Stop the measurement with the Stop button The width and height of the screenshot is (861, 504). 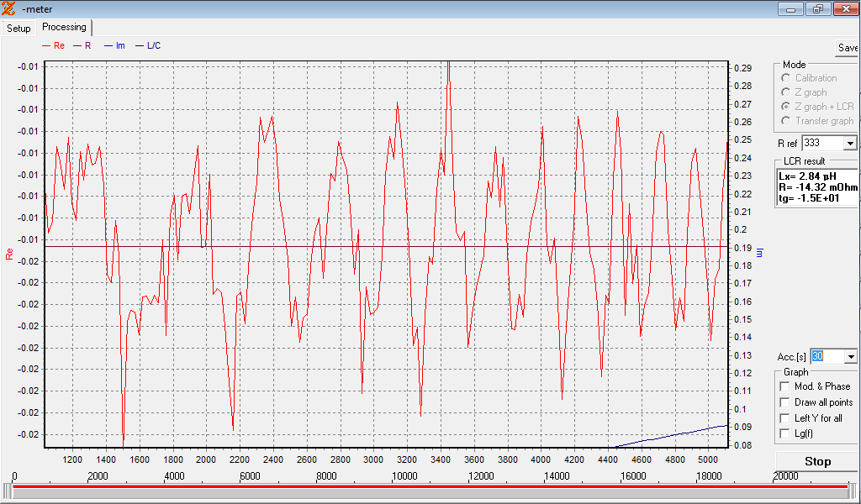(817, 462)
